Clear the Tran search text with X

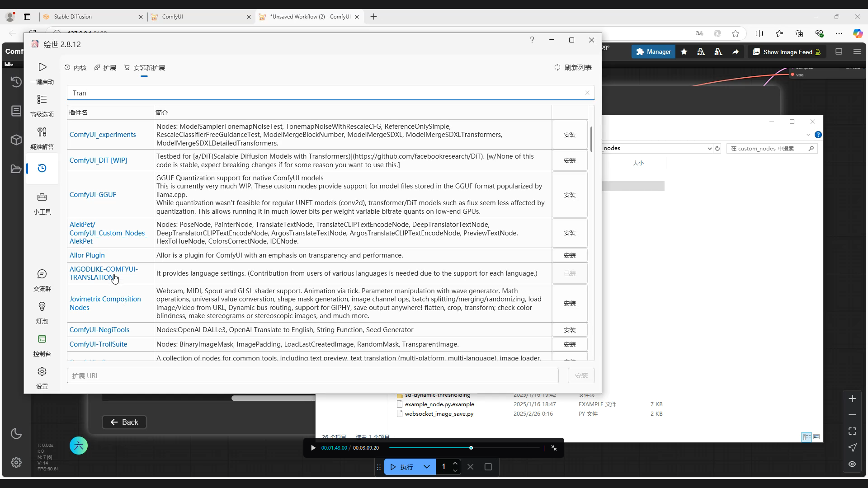click(x=587, y=93)
